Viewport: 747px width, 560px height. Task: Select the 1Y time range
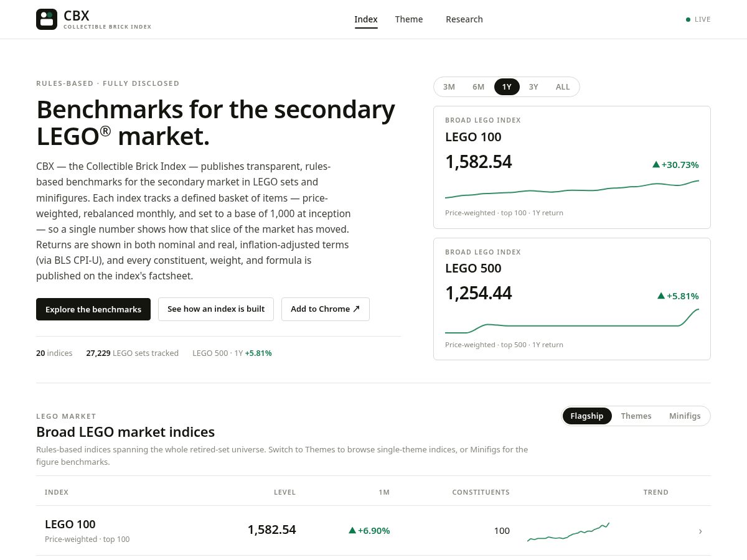click(x=507, y=86)
